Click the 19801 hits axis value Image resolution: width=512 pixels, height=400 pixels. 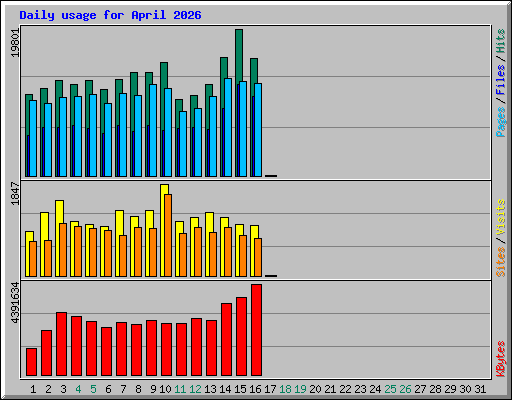(x=15, y=43)
